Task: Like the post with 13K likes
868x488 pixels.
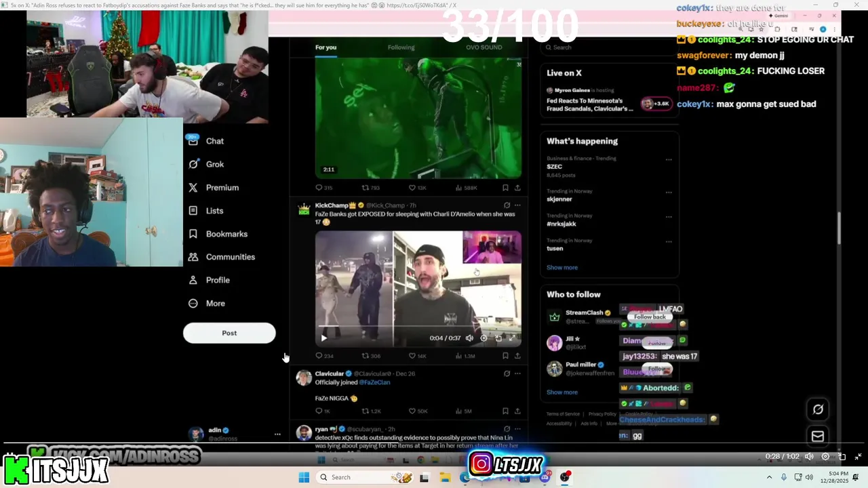Action: pos(417,188)
